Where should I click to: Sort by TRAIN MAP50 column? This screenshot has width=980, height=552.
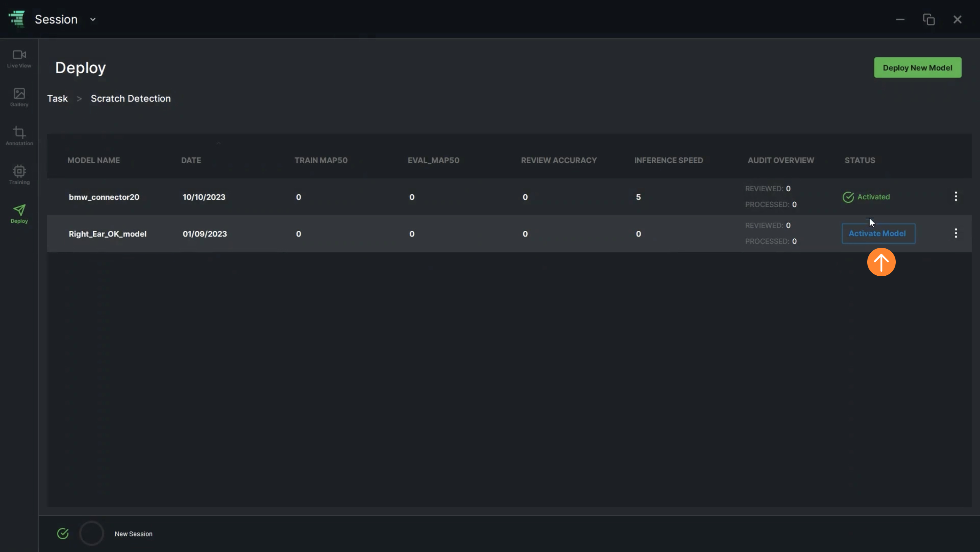tap(321, 160)
